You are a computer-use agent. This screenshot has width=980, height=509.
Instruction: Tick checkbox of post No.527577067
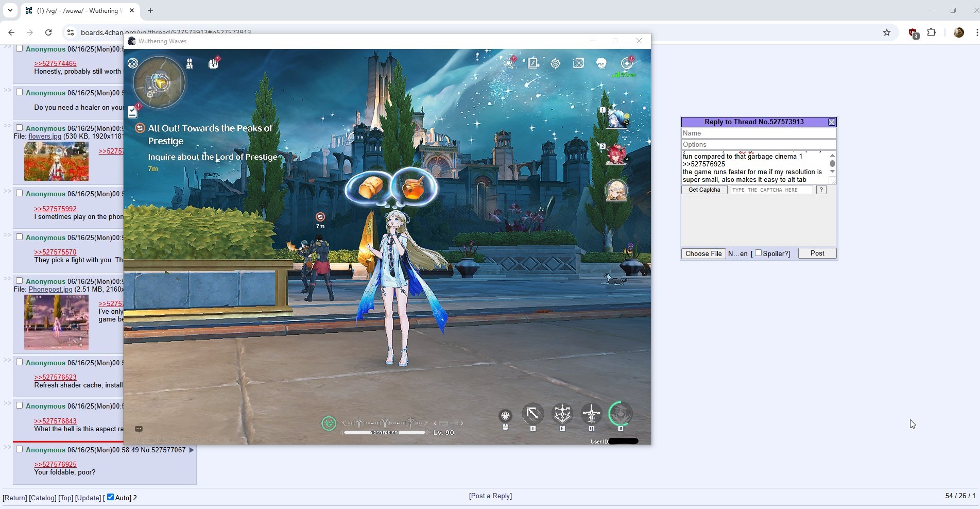pyautogui.click(x=19, y=449)
